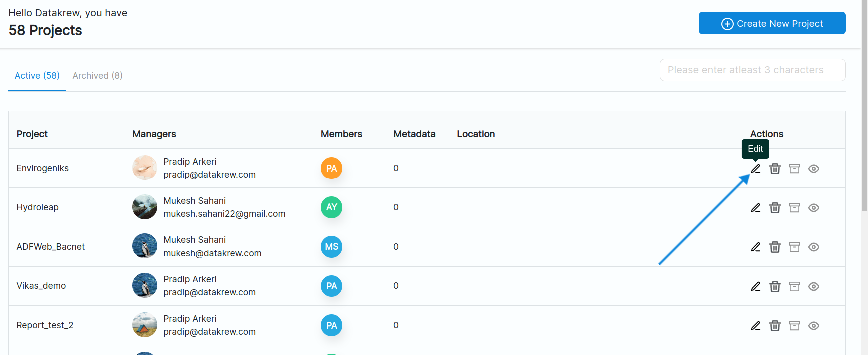View the Report_test_2 project via eye icon
The width and height of the screenshot is (868, 355).
pos(814,326)
